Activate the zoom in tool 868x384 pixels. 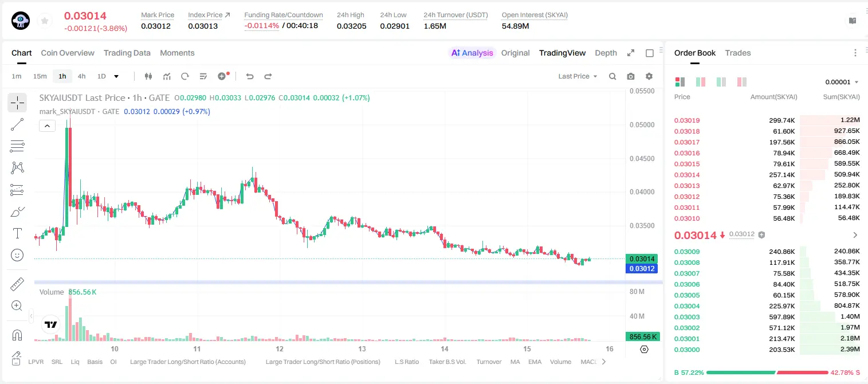pos(17,305)
